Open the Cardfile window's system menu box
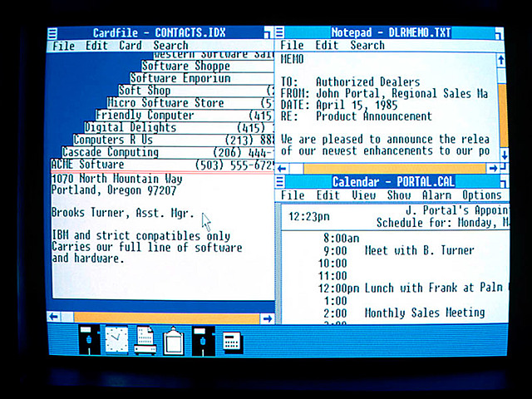Image resolution: width=532 pixels, height=399 pixels. pyautogui.click(x=52, y=33)
